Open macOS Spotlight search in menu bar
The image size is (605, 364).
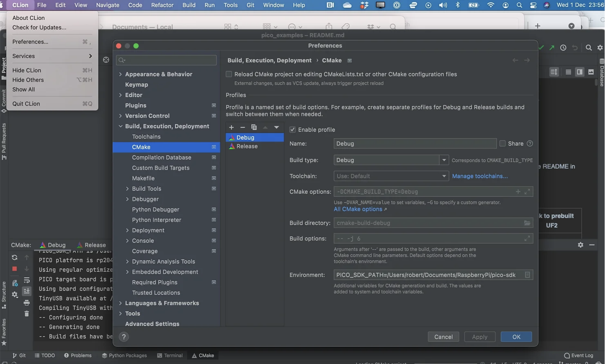519,5
